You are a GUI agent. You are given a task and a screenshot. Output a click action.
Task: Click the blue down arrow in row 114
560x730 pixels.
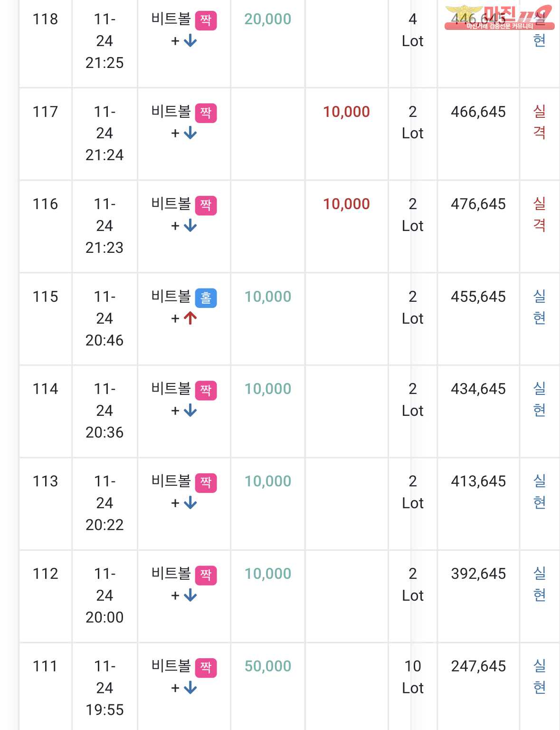(x=190, y=411)
